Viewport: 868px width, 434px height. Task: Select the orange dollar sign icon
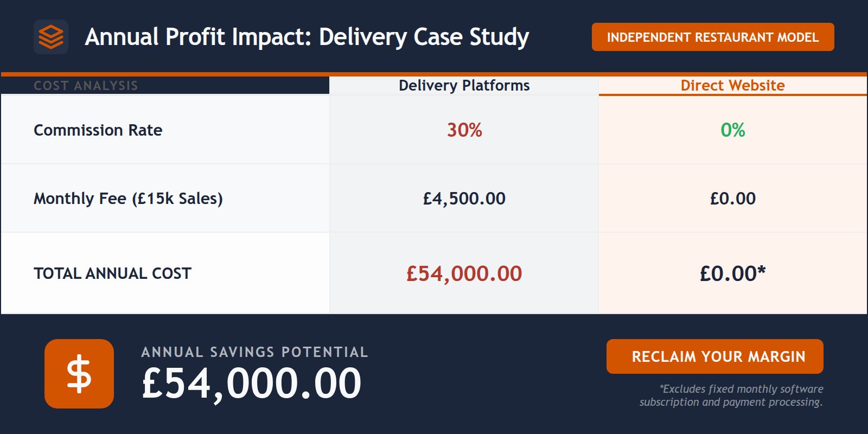[79, 373]
